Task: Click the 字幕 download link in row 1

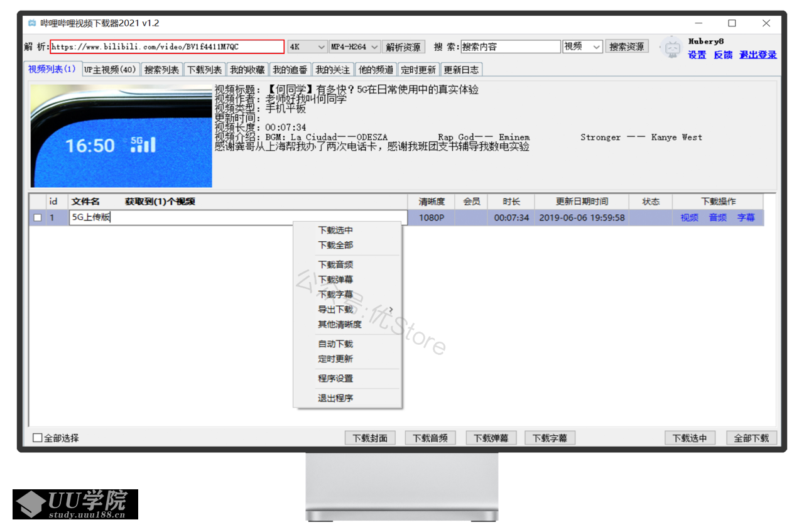Action: coord(746,218)
